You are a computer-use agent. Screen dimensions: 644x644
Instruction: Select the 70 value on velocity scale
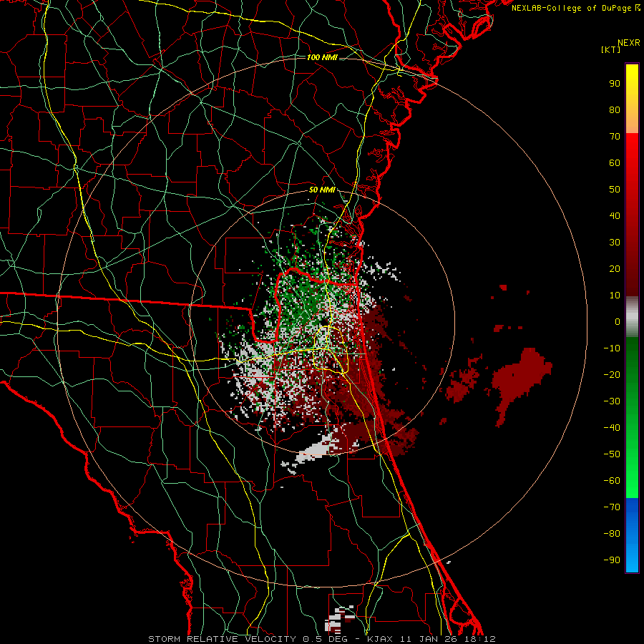click(x=615, y=137)
